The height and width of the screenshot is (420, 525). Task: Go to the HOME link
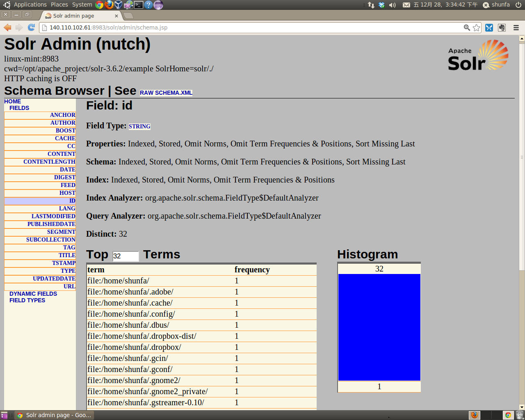pyautogui.click(x=12, y=101)
